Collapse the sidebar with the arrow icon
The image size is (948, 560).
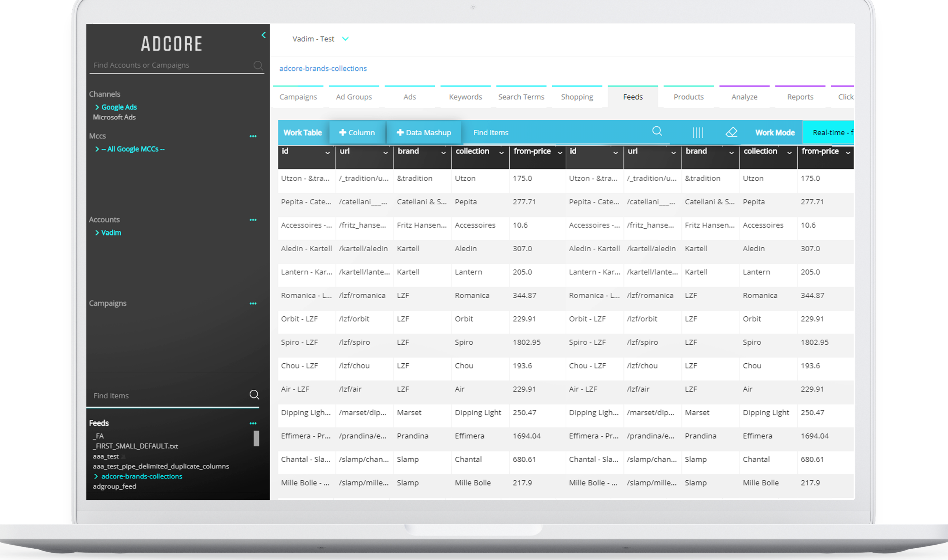(x=263, y=35)
